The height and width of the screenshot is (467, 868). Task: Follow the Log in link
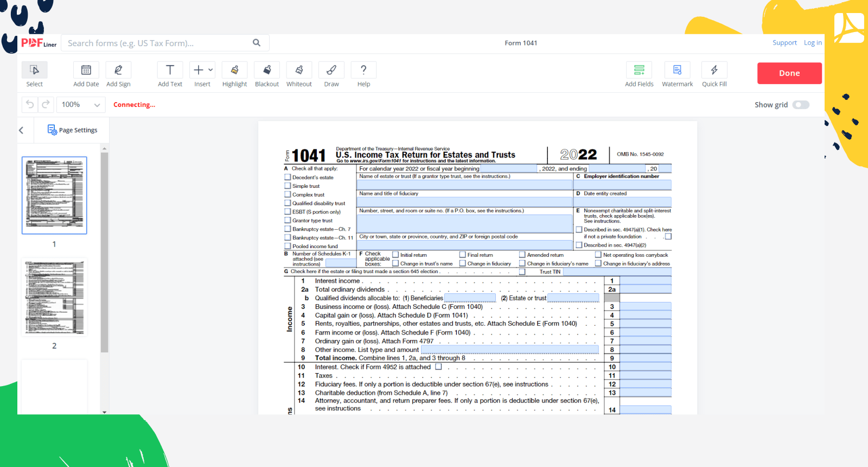coord(813,43)
